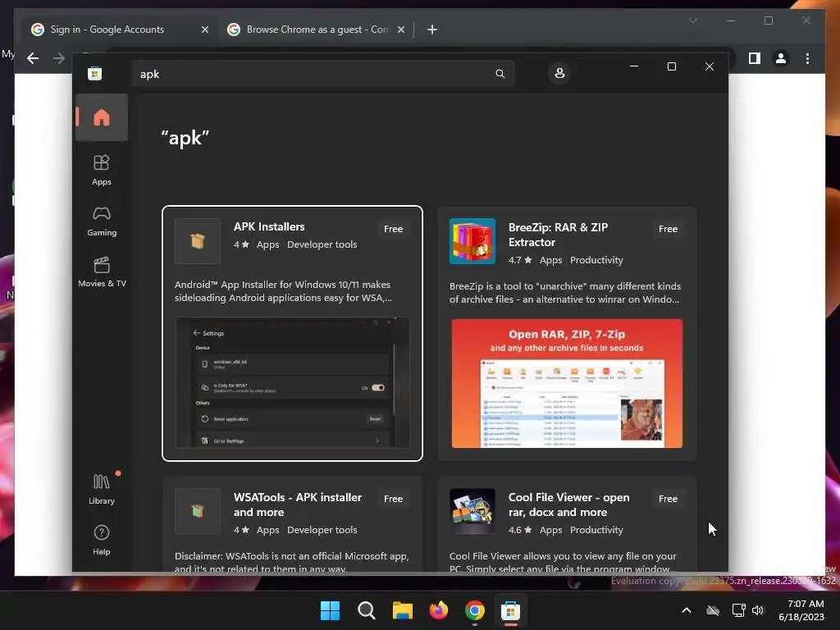
Task: Go to Gaming in the Store sidebar
Action: point(101,221)
